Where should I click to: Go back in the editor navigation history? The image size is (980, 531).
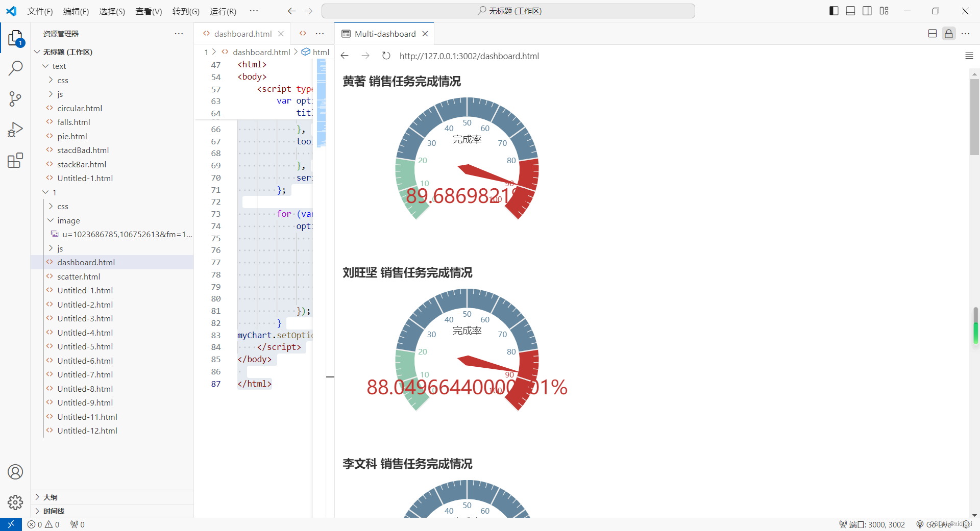click(291, 11)
